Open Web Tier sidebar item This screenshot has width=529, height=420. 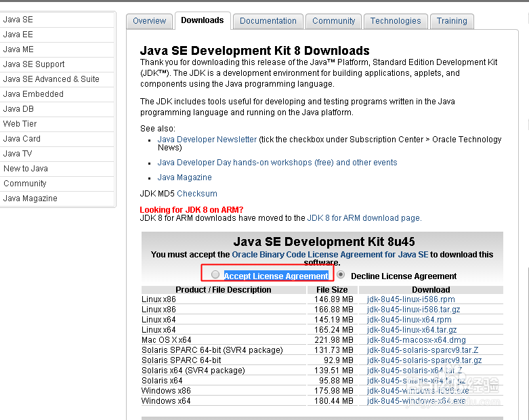(x=57, y=124)
